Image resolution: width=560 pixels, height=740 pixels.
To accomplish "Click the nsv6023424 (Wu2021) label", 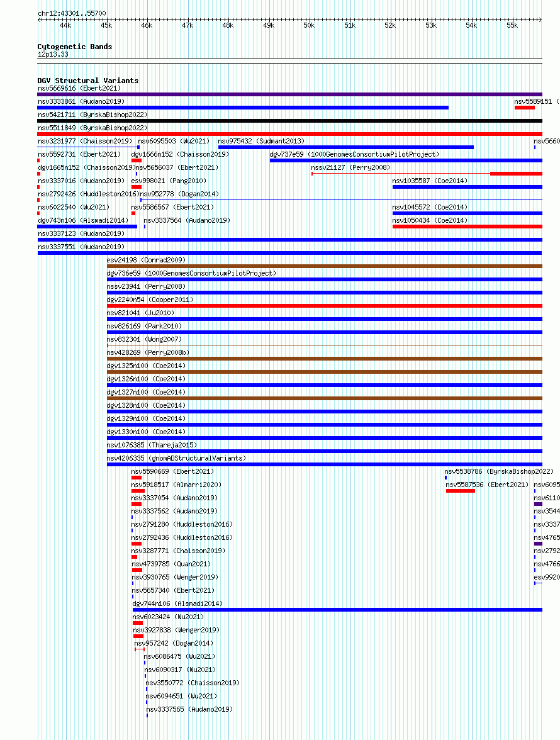I will coord(169,617).
